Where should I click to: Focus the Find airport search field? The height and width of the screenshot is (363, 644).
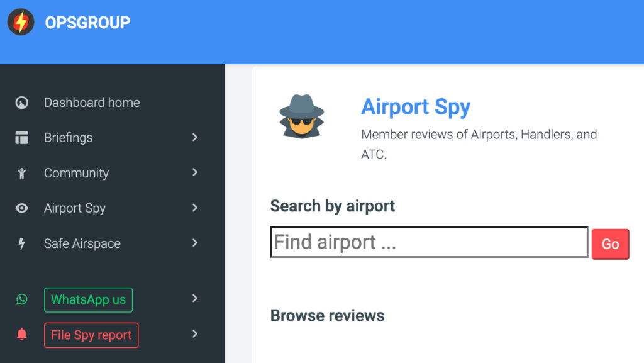pyautogui.click(x=429, y=242)
